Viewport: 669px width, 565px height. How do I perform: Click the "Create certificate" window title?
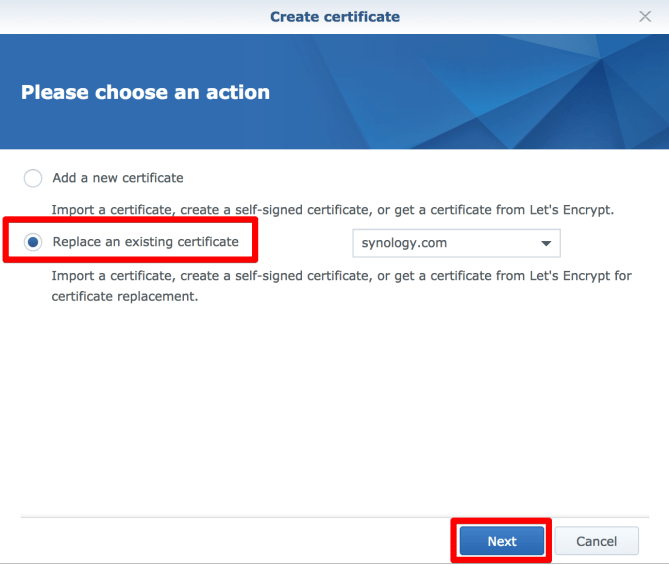[334, 17]
